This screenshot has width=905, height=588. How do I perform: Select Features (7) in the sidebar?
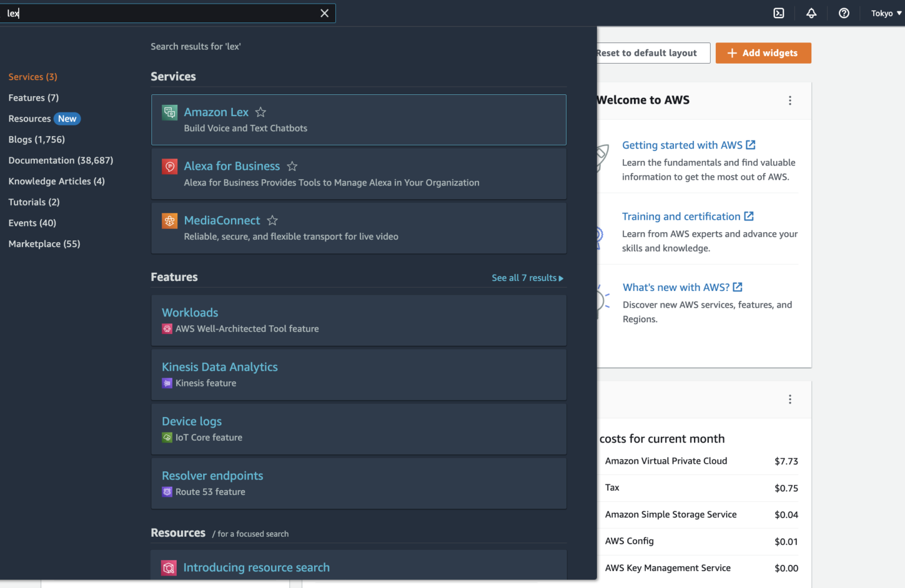coord(33,97)
